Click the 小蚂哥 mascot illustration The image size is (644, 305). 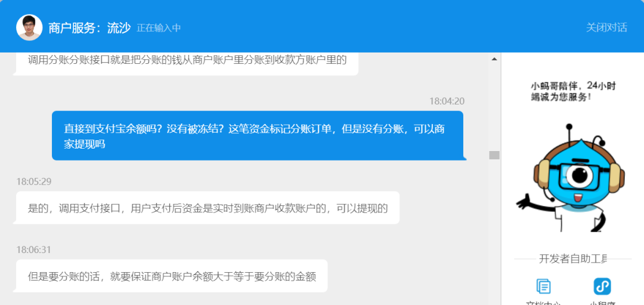[x=571, y=178]
